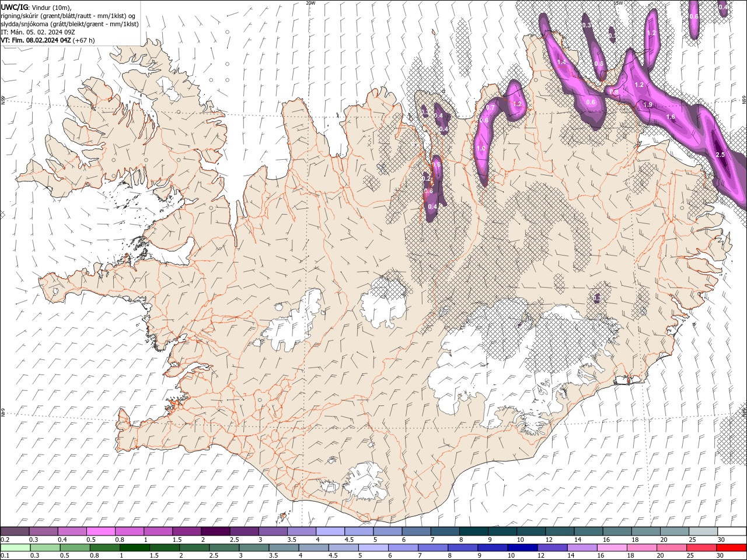Click the 20W longitude label at the map top
Screen dimensions: 747x560
(x=310, y=3)
